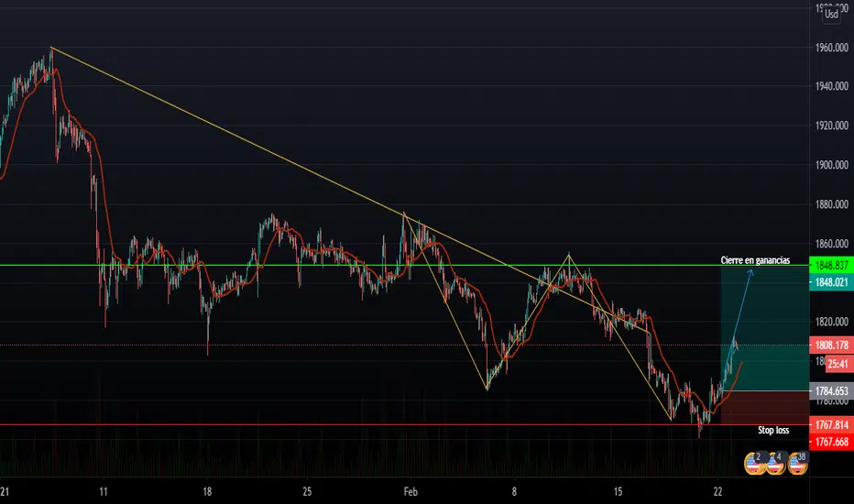This screenshot has width=854, height=504.
Task: Click the 1900.000 price axis label
Action: click(832, 165)
